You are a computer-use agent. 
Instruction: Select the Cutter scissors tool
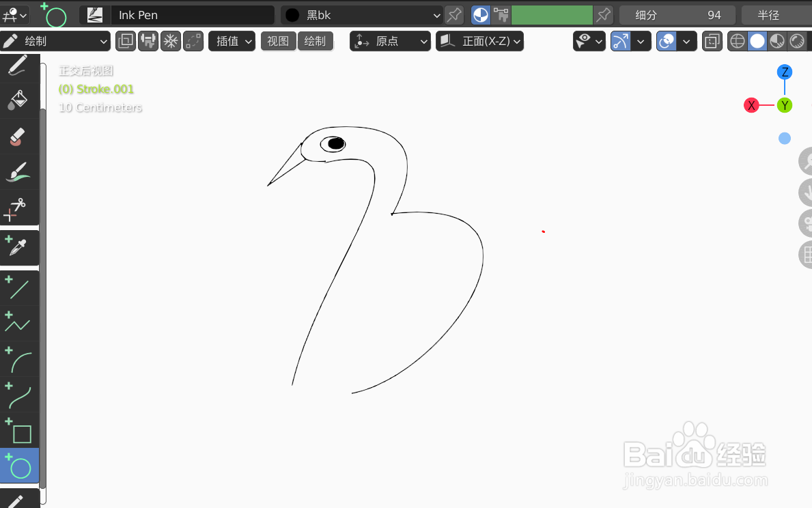coord(19,207)
